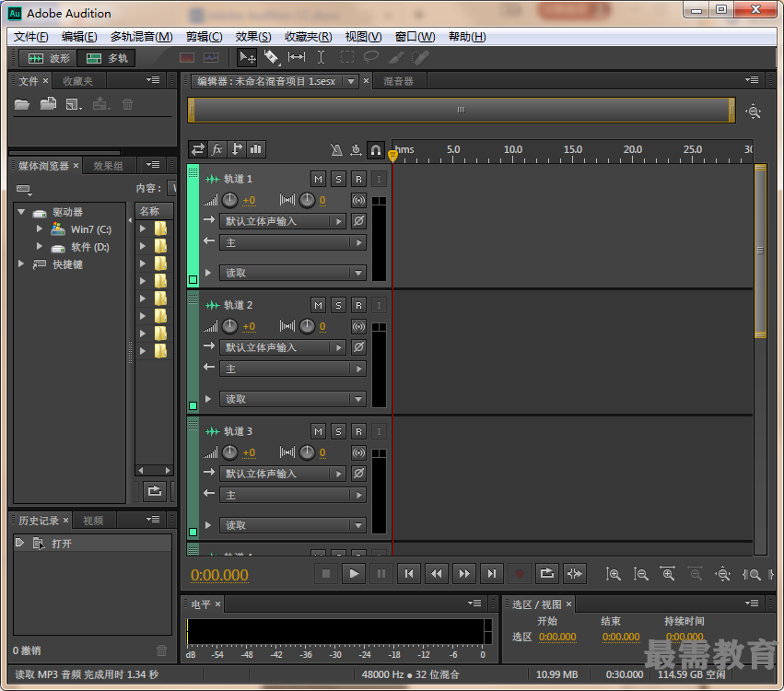
Task: Move playhead to previous marker
Action: coord(409,573)
